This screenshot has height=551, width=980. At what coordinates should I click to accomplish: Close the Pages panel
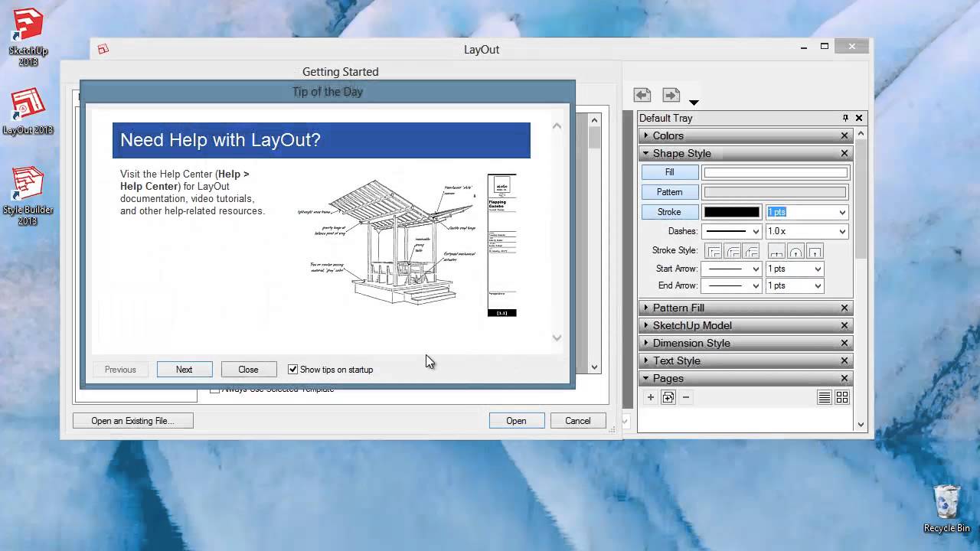844,378
